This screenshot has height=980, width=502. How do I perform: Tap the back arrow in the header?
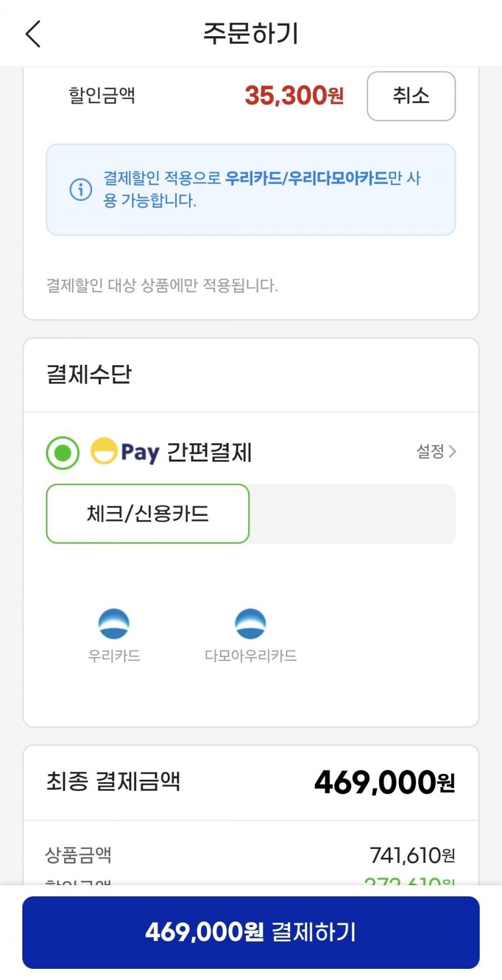[33, 34]
